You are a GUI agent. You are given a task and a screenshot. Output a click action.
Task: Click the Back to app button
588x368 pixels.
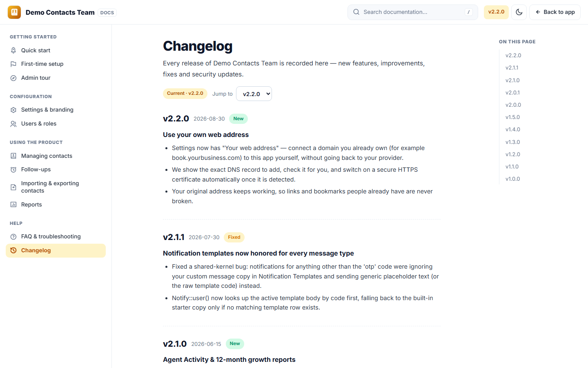pos(555,12)
